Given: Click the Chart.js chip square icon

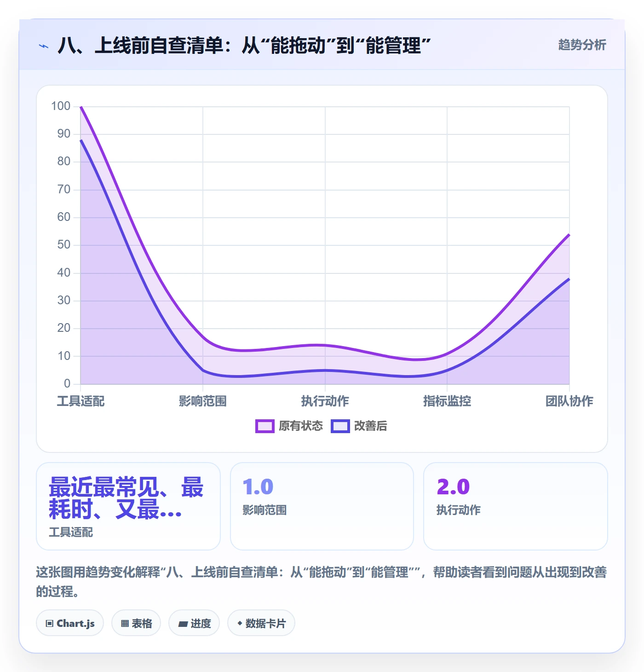Looking at the screenshot, I should 50,624.
